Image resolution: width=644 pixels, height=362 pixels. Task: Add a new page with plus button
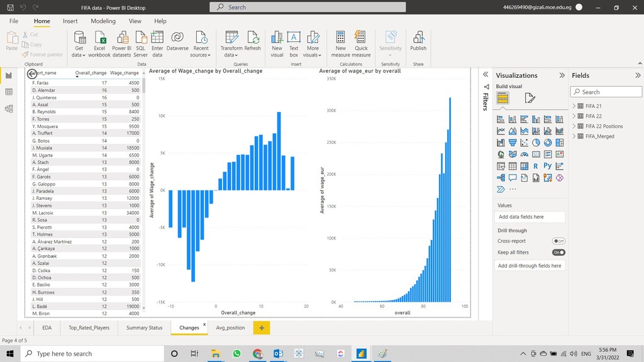pyautogui.click(x=262, y=328)
